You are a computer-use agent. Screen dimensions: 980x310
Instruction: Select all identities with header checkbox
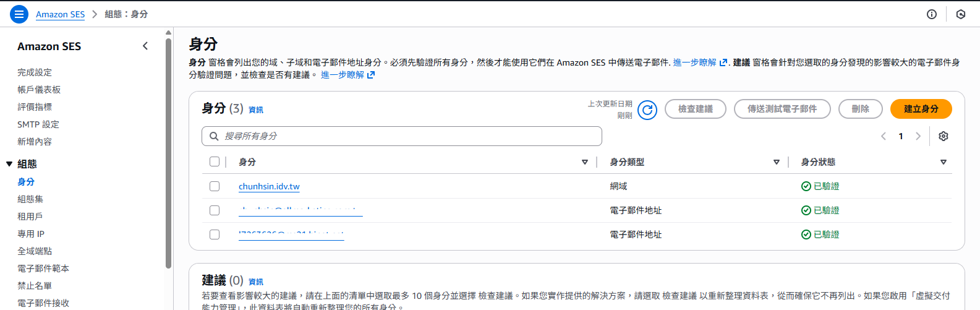(215, 161)
